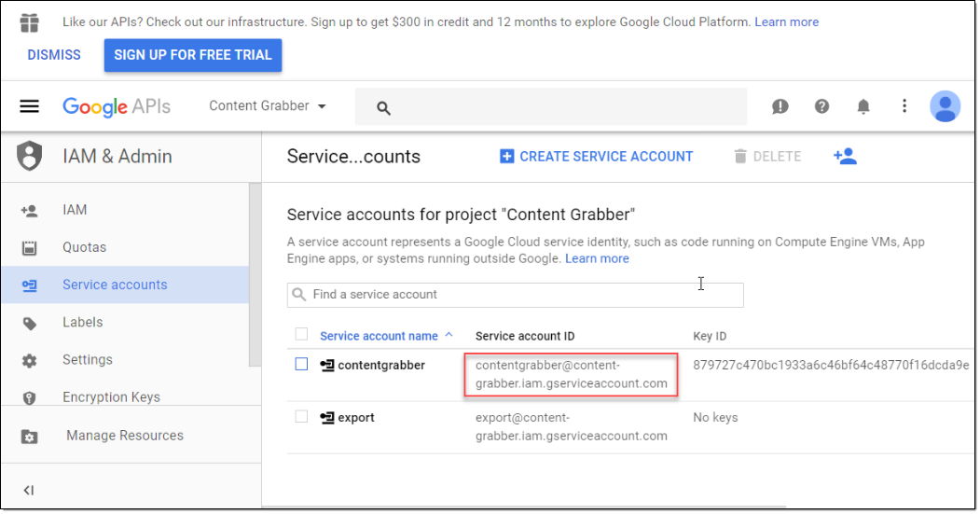Screen dimensions: 980x514
Task: Open the help question mark icon
Action: click(821, 106)
